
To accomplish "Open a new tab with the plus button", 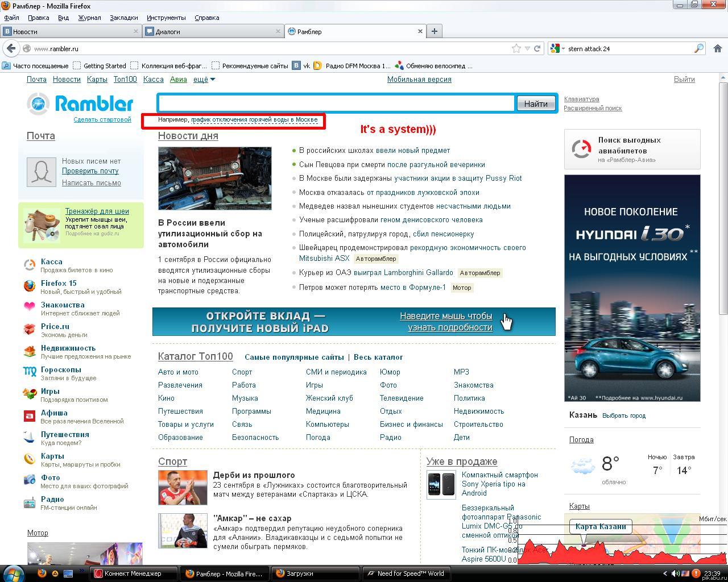I will [x=435, y=31].
